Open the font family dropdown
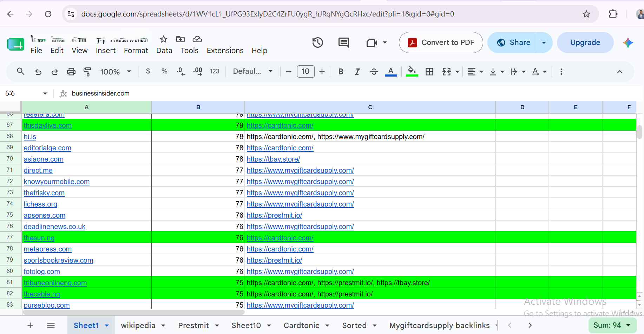Viewport: 644px width, 334px height. [x=253, y=71]
